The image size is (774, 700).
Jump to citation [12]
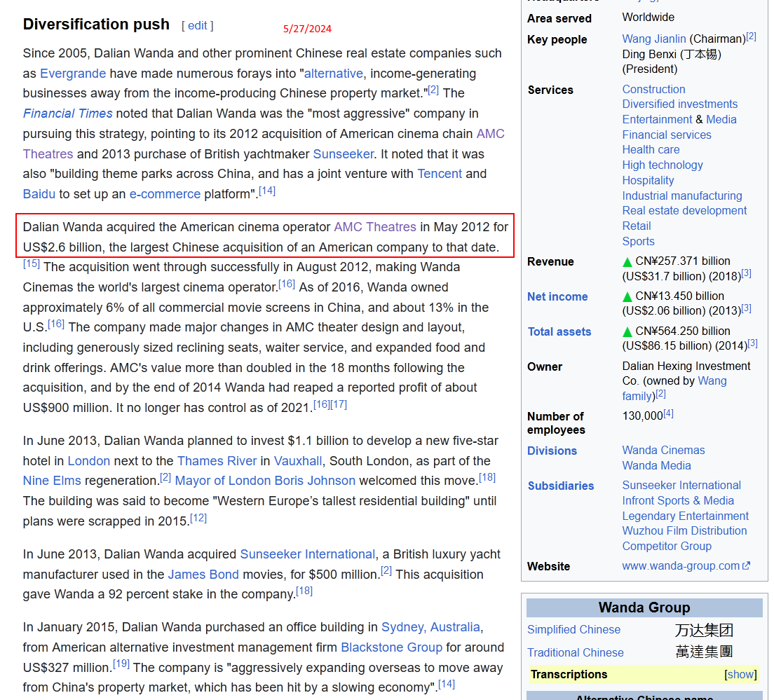pyautogui.click(x=198, y=518)
